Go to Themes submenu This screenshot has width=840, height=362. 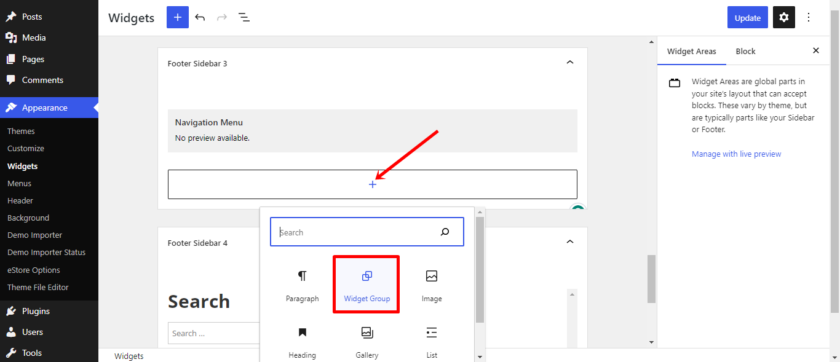pyautogui.click(x=21, y=131)
